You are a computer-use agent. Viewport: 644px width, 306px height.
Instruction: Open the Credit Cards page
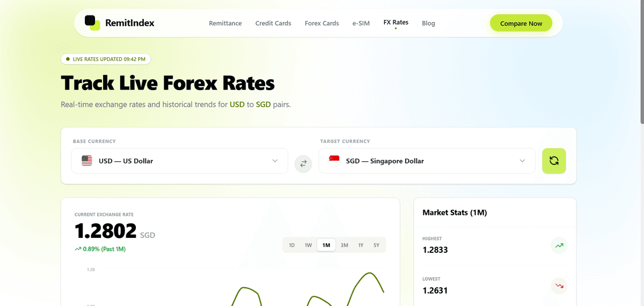[273, 23]
